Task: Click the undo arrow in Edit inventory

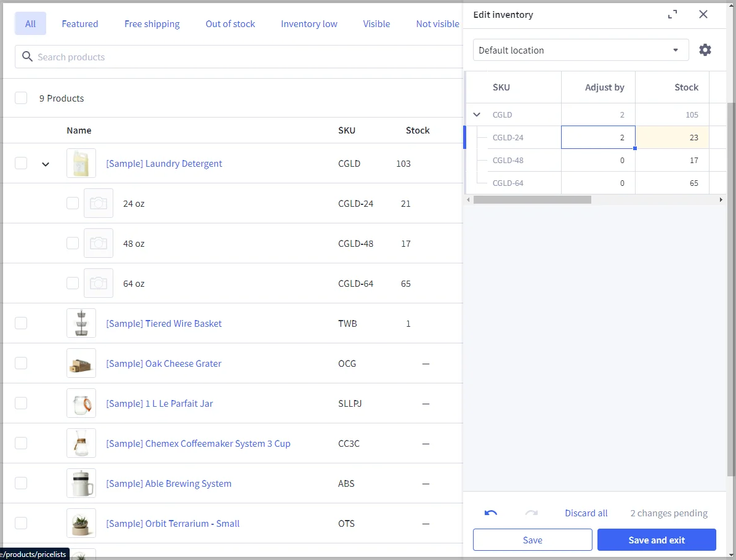Action: coord(490,513)
